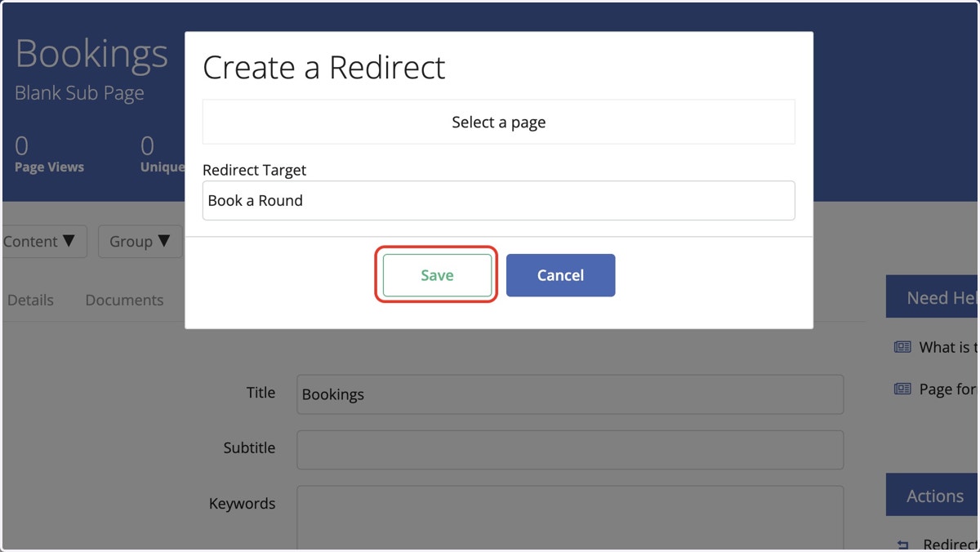Image resolution: width=980 pixels, height=552 pixels.
Task: Switch to the Details tab
Action: [30, 300]
